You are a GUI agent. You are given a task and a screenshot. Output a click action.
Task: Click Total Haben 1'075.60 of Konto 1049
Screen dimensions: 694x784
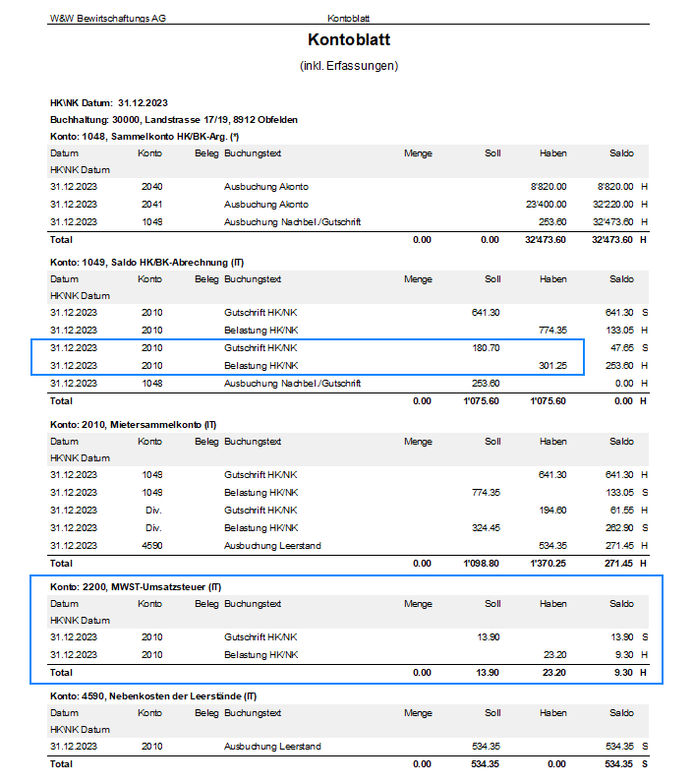pos(549,401)
